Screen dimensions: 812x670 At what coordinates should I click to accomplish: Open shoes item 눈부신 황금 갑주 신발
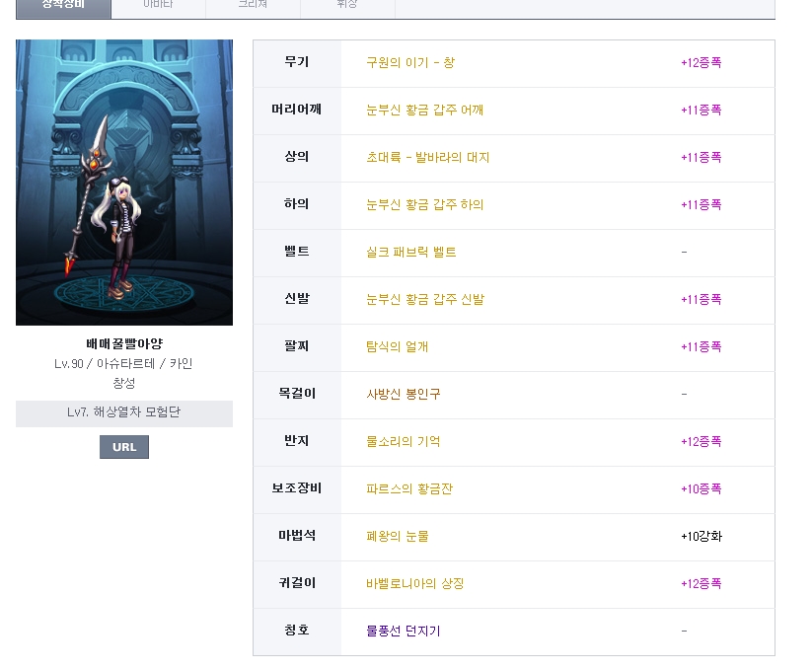(x=424, y=300)
